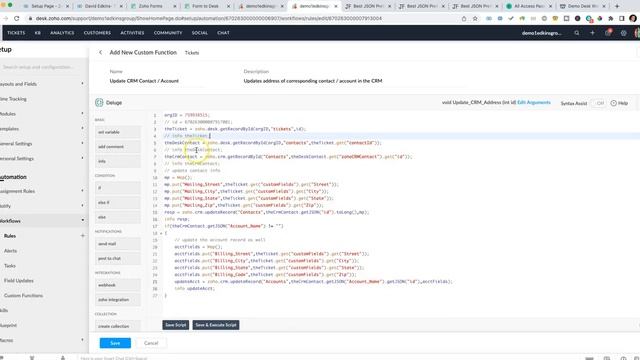Open Tasks under Workflows
The height and width of the screenshot is (360, 640).
point(10,266)
